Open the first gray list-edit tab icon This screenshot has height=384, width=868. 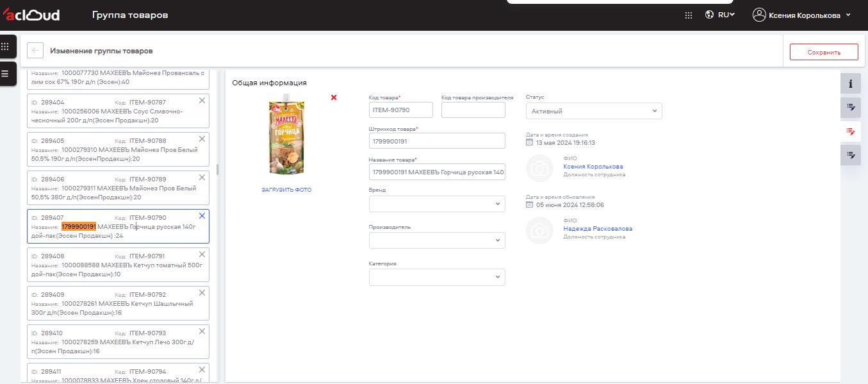850,108
